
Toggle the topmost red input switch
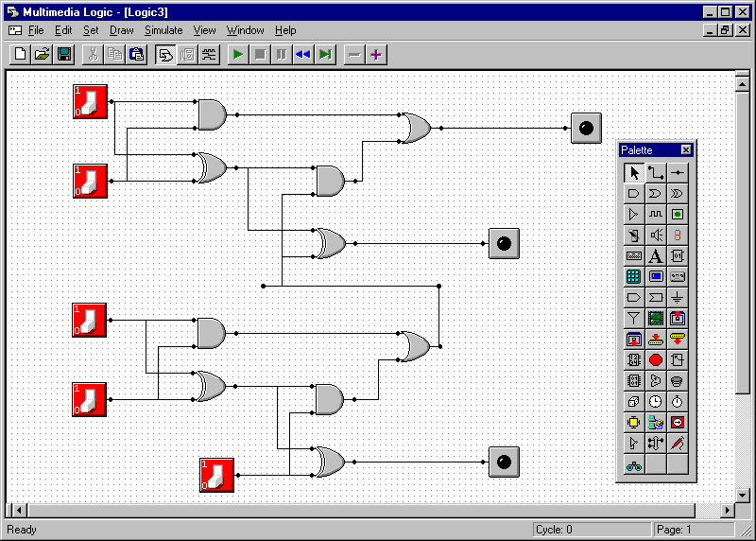(91, 101)
